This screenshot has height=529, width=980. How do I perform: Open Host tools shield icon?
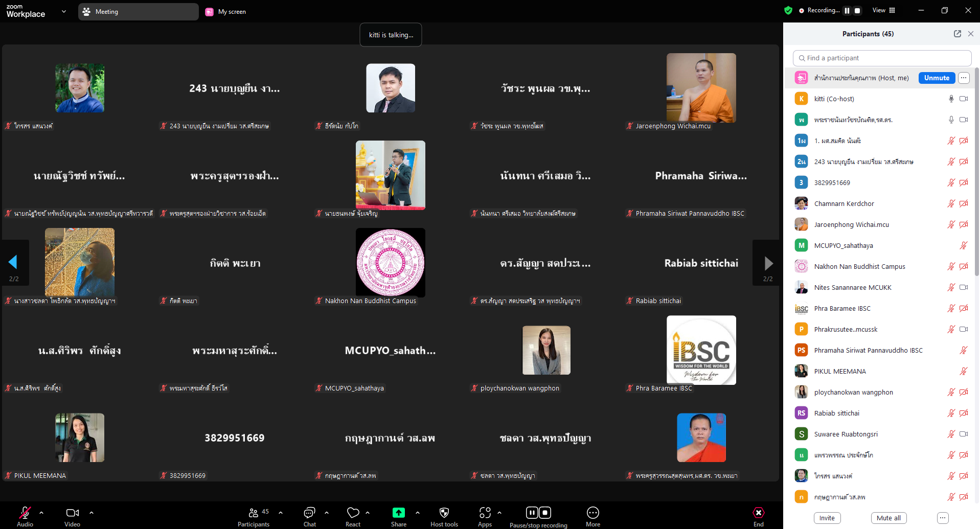pos(444,513)
